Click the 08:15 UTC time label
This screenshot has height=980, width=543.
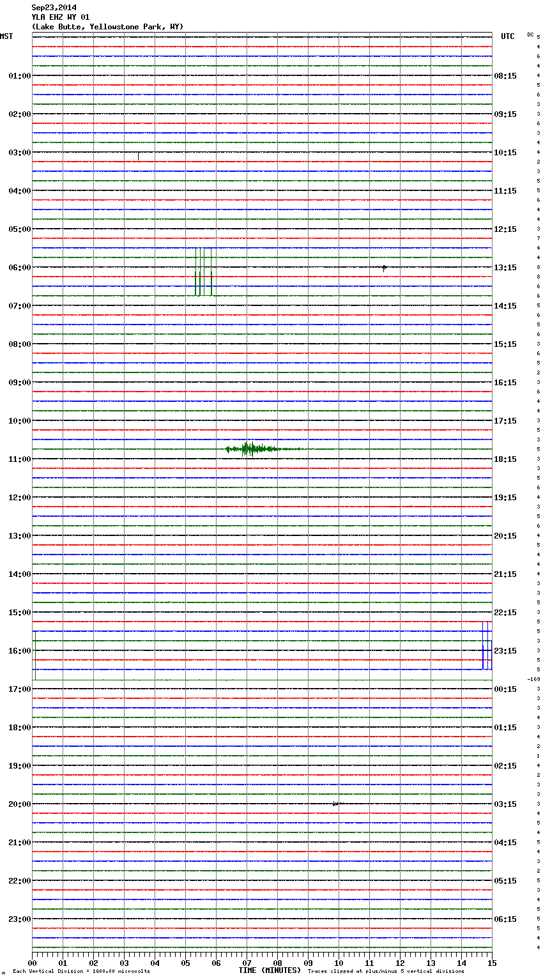pos(505,76)
